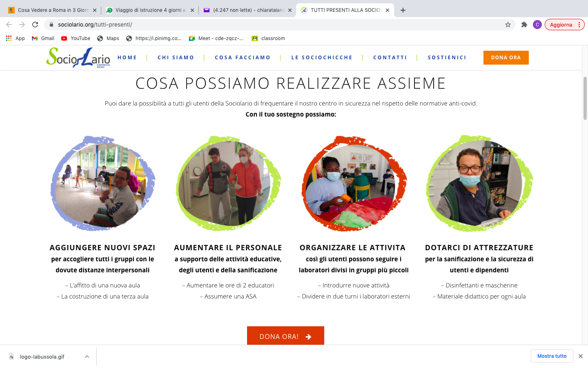The width and height of the screenshot is (588, 368).
Task: Open the YouTube bookmark
Action: click(76, 38)
